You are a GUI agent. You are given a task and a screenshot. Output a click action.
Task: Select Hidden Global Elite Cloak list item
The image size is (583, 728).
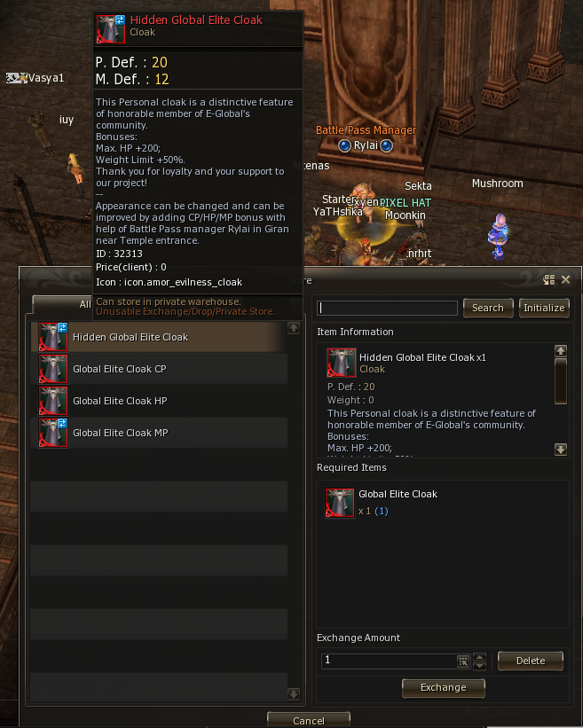coord(159,337)
